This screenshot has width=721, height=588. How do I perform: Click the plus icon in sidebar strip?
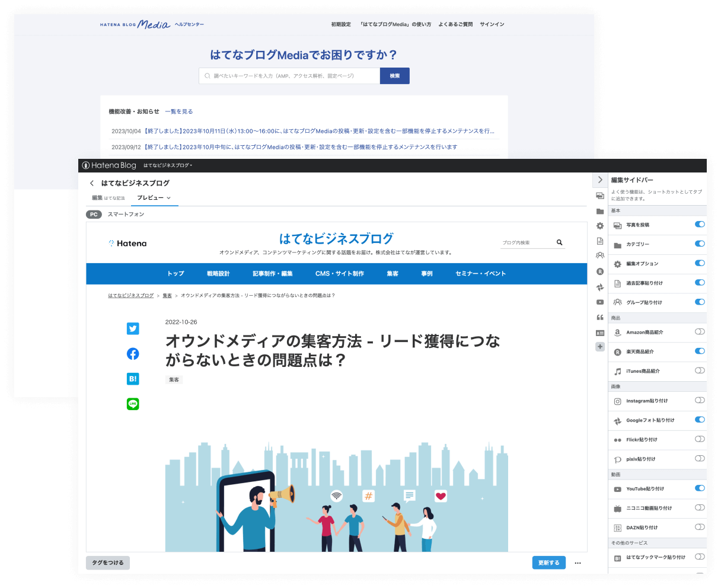[600, 347]
